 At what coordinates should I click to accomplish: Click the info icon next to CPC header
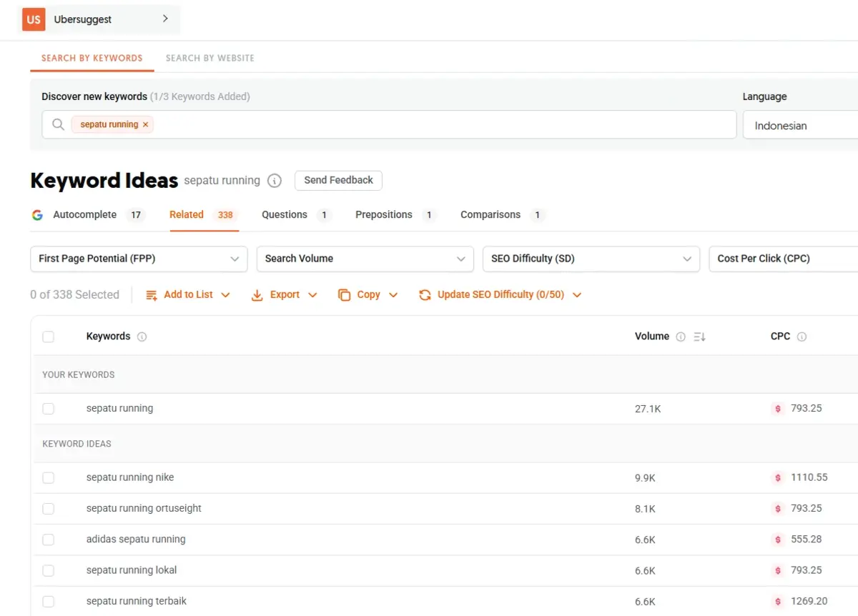(802, 337)
